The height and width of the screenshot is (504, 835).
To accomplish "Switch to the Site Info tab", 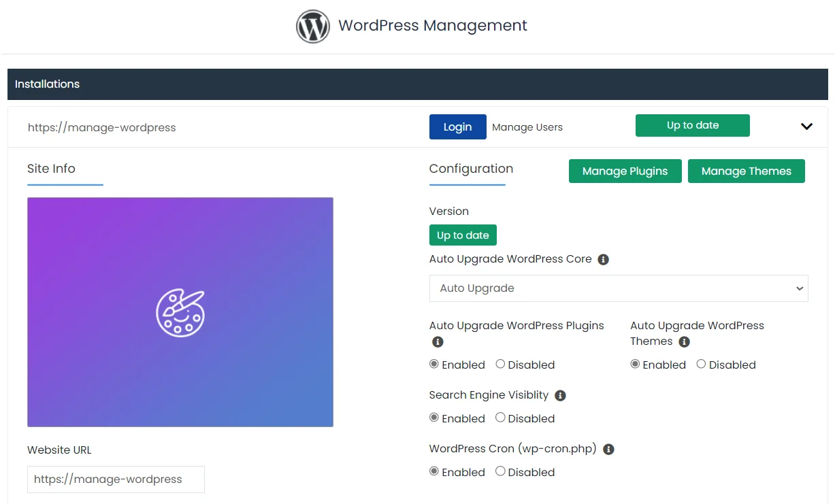I will pos(52,169).
